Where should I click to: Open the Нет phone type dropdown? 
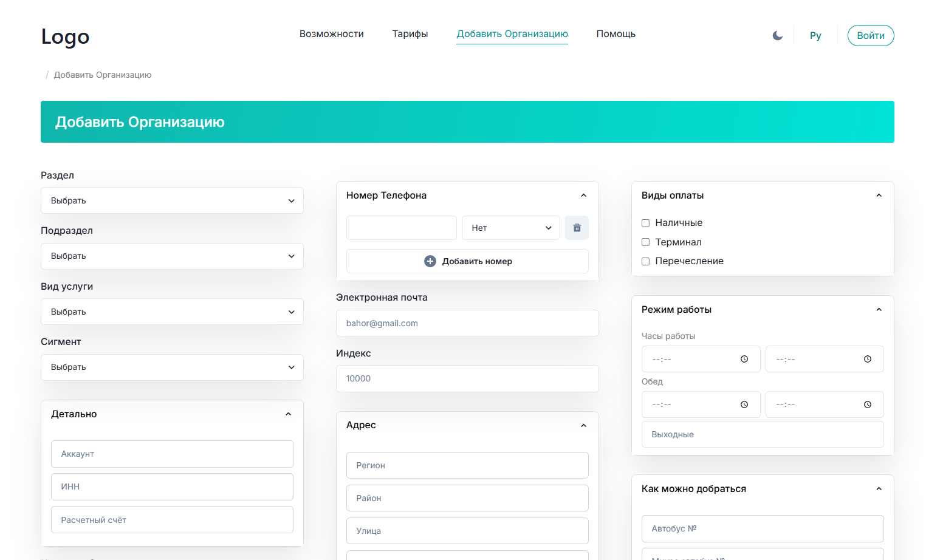[x=511, y=228]
